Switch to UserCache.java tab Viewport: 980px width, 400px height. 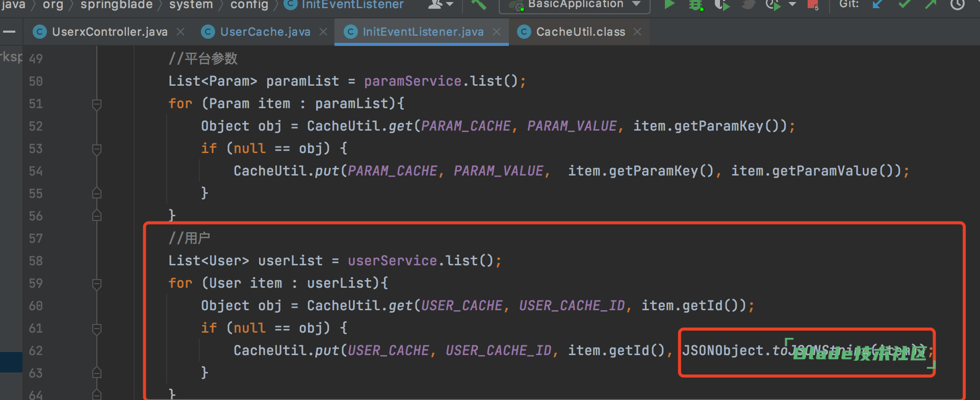pos(265,32)
